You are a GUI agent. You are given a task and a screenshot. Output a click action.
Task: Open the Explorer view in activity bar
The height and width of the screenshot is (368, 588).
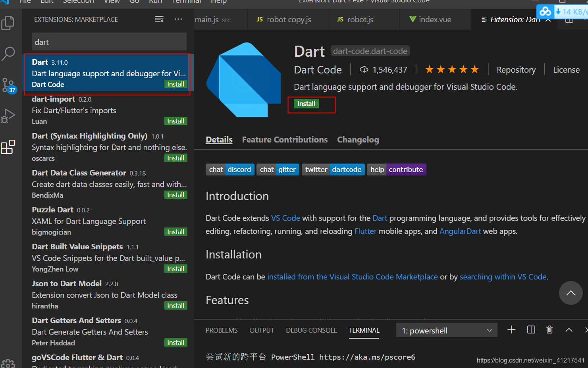pos(8,23)
